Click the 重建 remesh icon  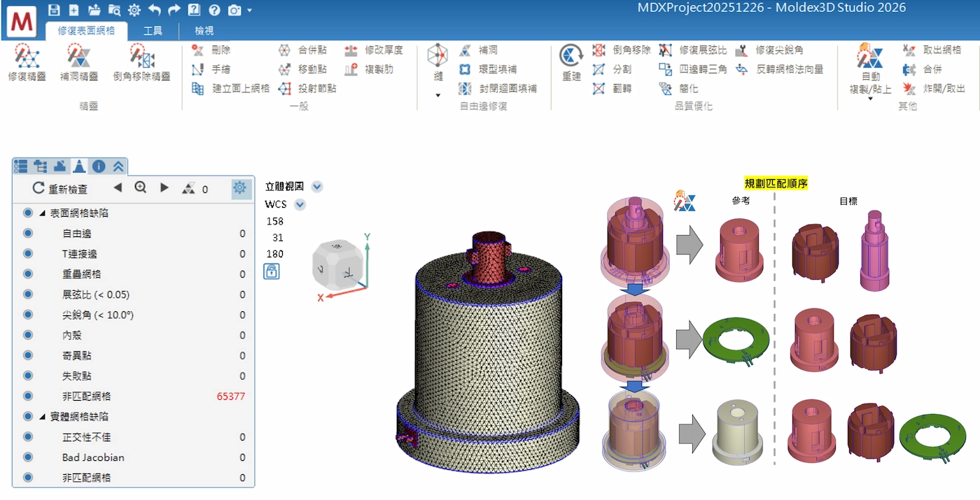click(571, 57)
